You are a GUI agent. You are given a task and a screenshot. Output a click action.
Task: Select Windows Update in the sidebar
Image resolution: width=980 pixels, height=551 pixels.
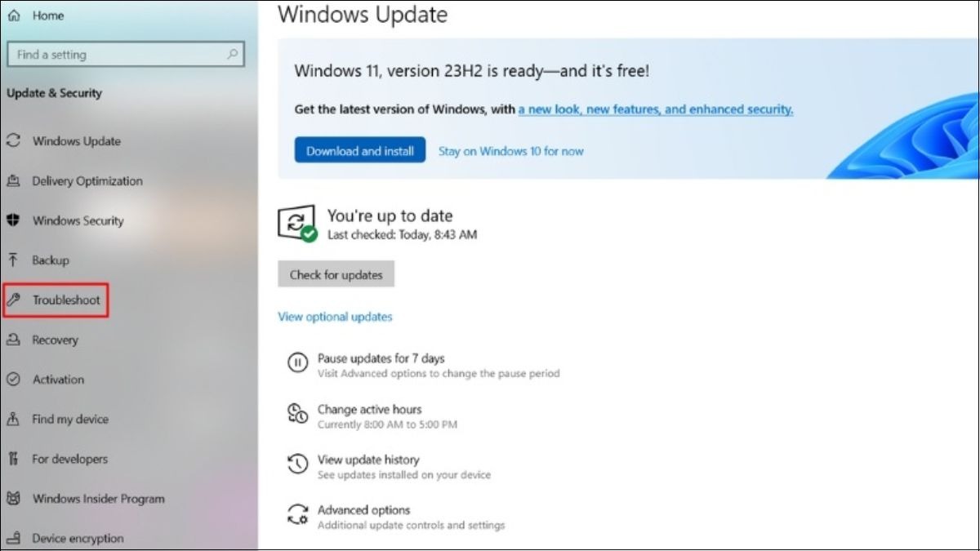[x=77, y=141]
